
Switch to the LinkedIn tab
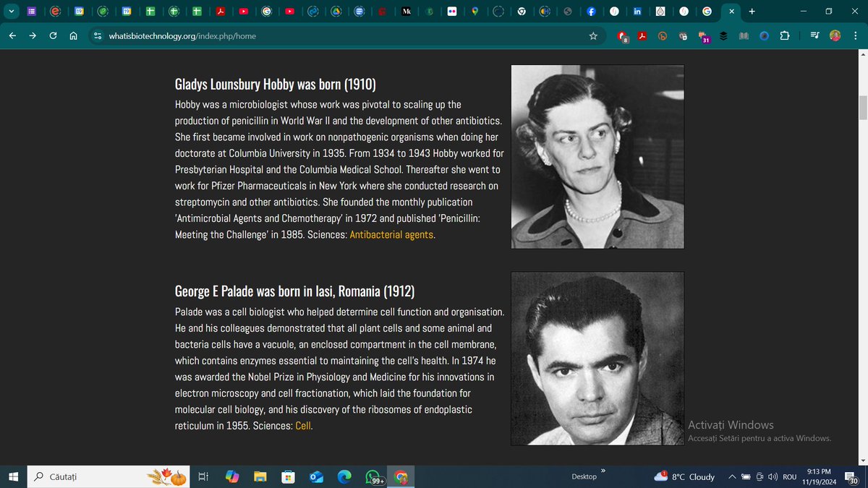point(637,12)
